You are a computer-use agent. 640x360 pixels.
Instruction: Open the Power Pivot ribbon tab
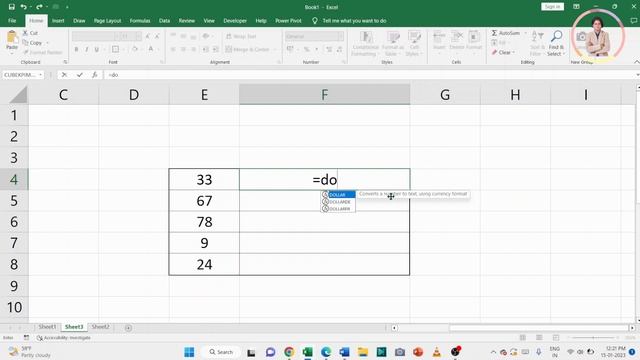[288, 20]
